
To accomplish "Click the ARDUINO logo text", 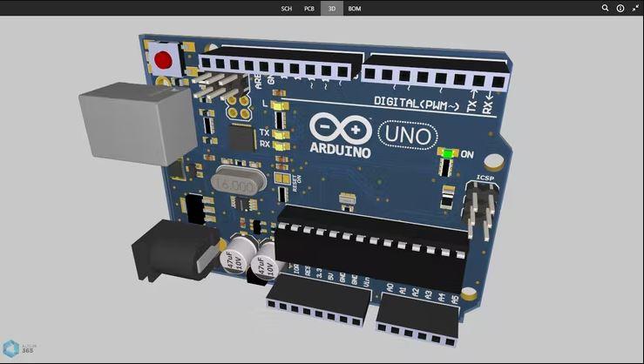I will coord(340,151).
